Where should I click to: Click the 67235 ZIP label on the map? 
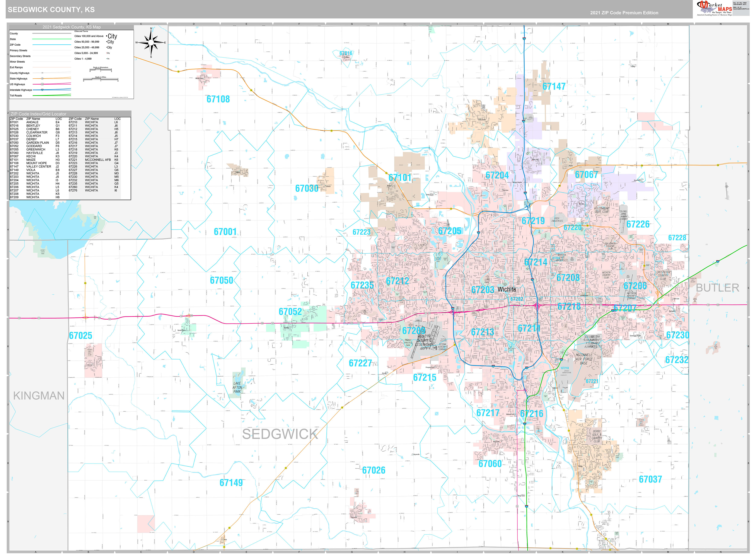pos(362,285)
